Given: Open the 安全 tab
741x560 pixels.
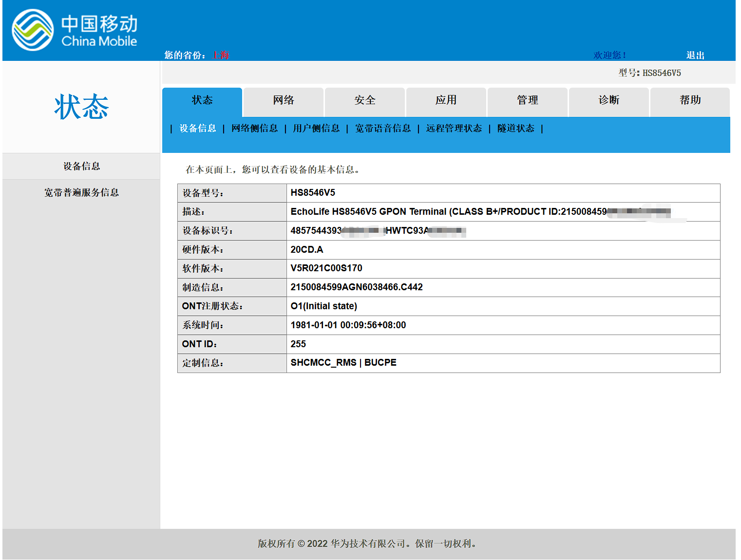Looking at the screenshot, I should pyautogui.click(x=365, y=100).
